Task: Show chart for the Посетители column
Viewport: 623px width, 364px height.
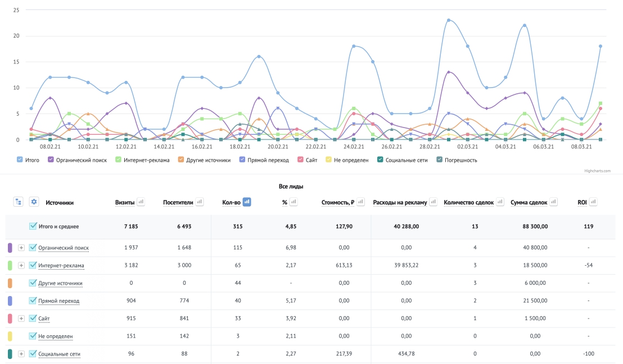Action: (200, 202)
